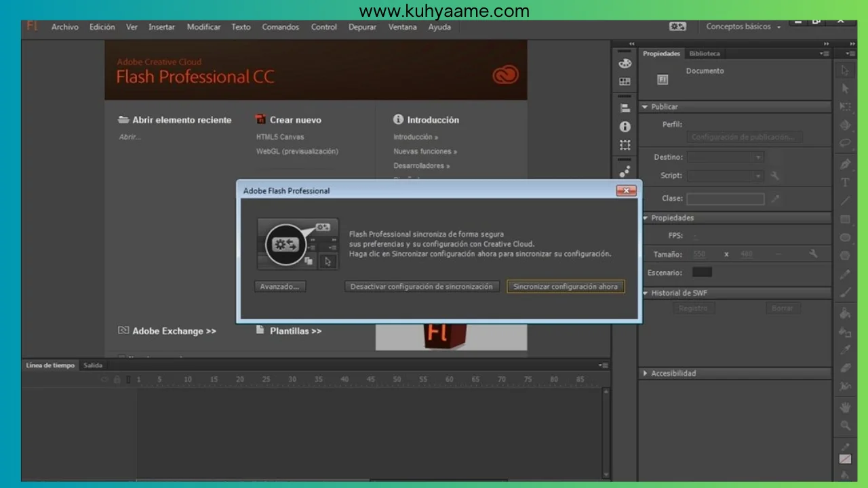Click the wrench icon beside Tamaño
Viewport: 868px width, 488px height.
(x=813, y=254)
